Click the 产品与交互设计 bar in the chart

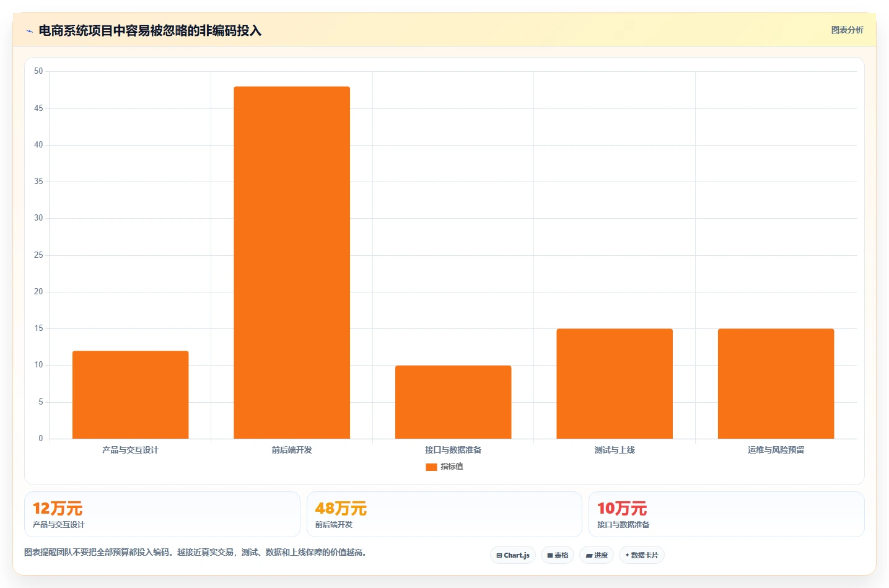coord(131,395)
